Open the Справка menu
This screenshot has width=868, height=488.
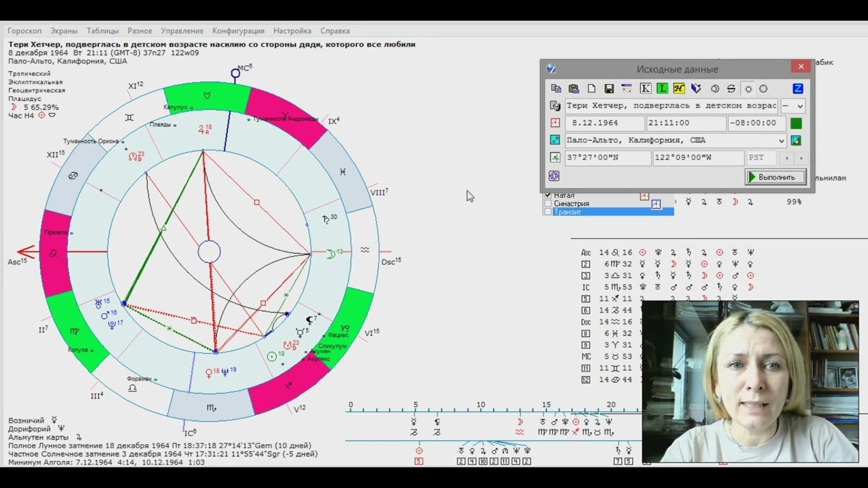pyautogui.click(x=335, y=30)
